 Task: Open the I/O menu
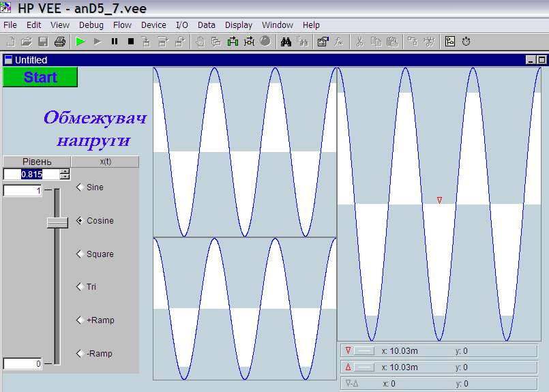181,25
